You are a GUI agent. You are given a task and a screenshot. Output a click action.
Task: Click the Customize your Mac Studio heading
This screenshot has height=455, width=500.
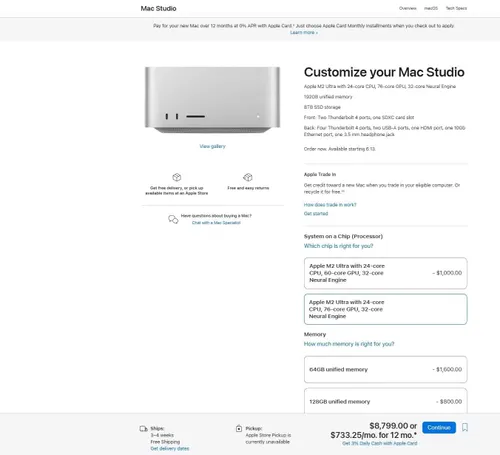[x=384, y=72]
